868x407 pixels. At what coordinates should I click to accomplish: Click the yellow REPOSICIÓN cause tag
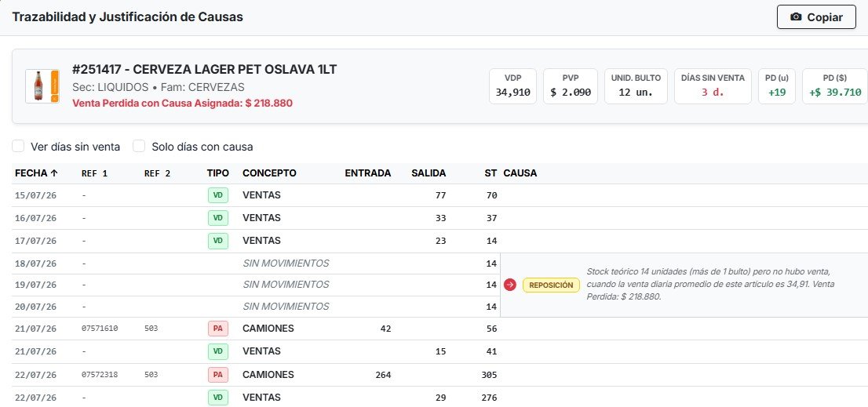[551, 285]
